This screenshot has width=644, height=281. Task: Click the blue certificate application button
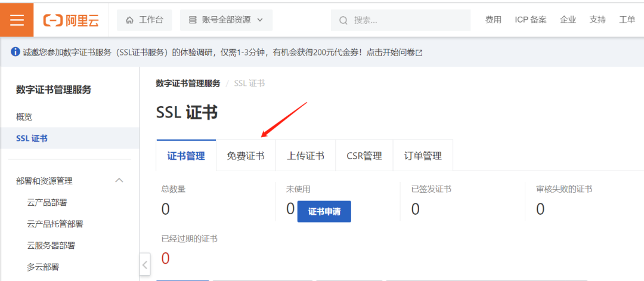[324, 212]
